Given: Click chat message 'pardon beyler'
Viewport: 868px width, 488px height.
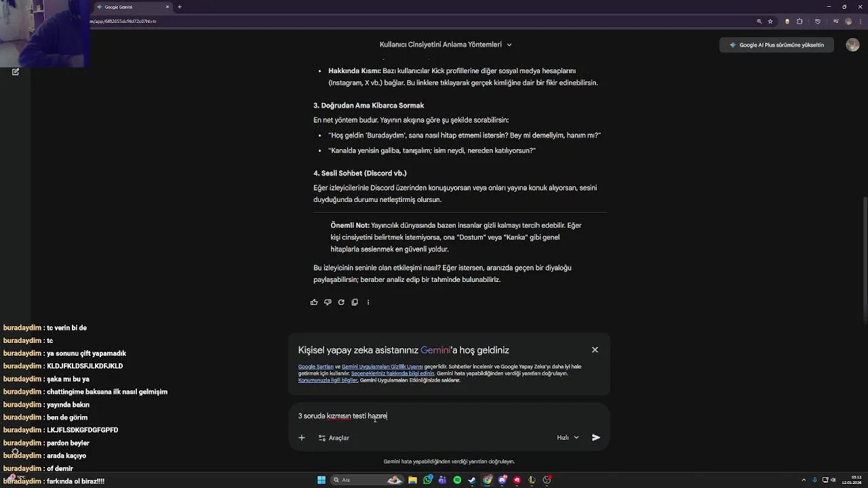Looking at the screenshot, I should tap(68, 443).
